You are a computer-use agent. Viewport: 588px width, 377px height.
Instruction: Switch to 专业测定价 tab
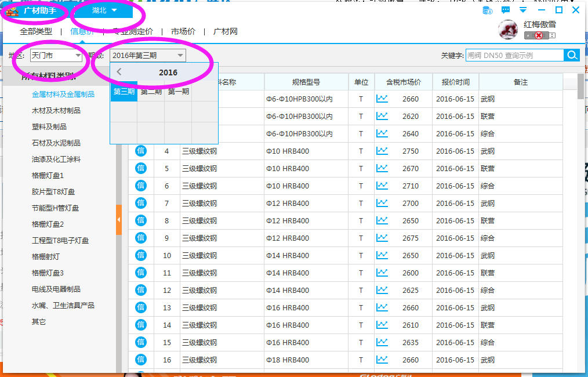133,31
